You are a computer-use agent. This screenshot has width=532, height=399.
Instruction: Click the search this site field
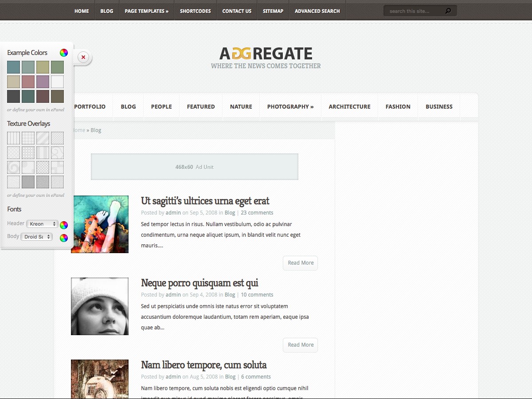coord(415,11)
